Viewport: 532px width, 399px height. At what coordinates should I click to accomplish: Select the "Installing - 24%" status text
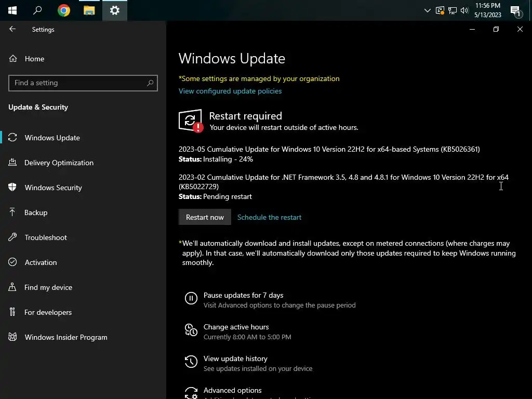tap(228, 159)
